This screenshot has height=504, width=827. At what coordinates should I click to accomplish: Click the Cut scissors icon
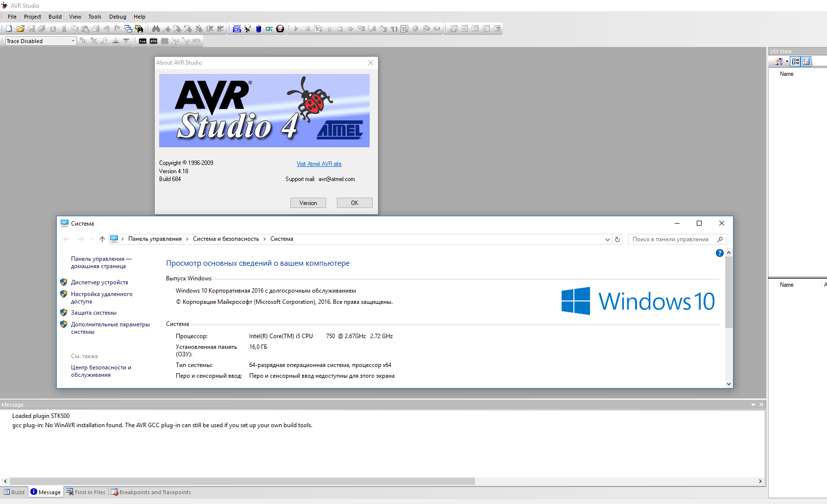tap(64, 28)
